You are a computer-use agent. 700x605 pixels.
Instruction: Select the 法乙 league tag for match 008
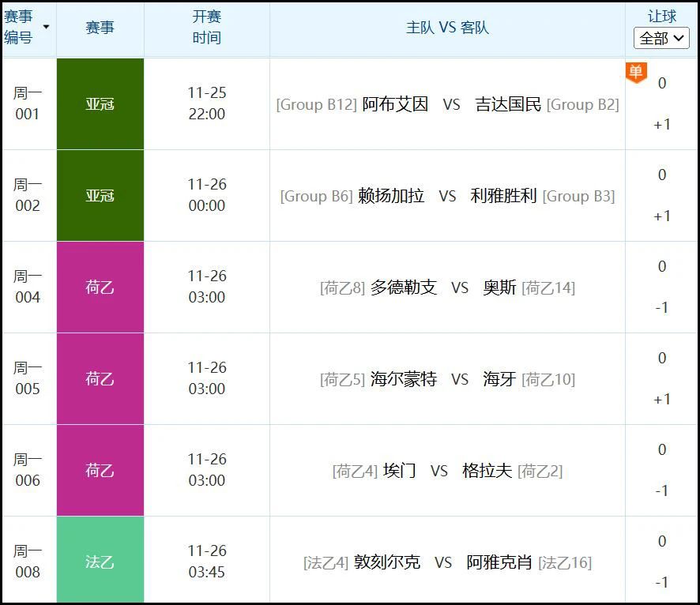pos(100,561)
